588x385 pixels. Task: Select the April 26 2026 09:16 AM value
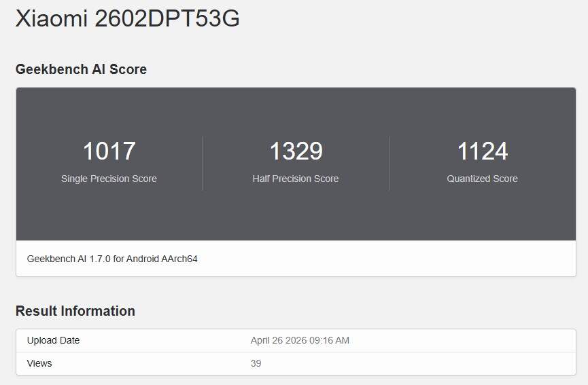click(300, 340)
